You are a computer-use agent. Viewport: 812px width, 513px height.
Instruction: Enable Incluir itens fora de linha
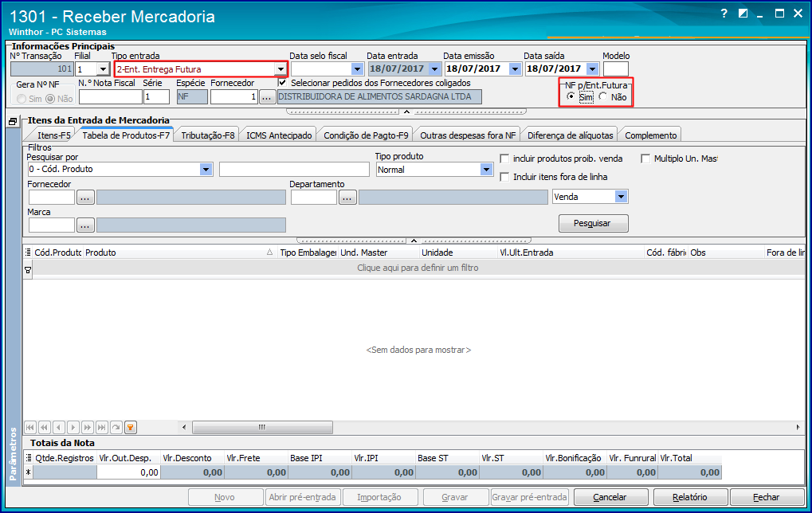(504, 177)
